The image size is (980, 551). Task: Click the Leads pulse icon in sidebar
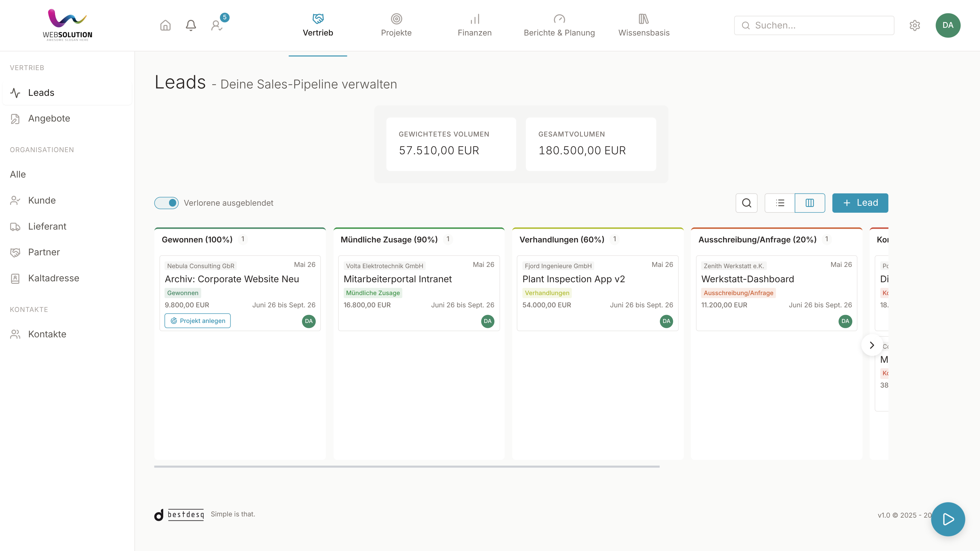tap(15, 93)
